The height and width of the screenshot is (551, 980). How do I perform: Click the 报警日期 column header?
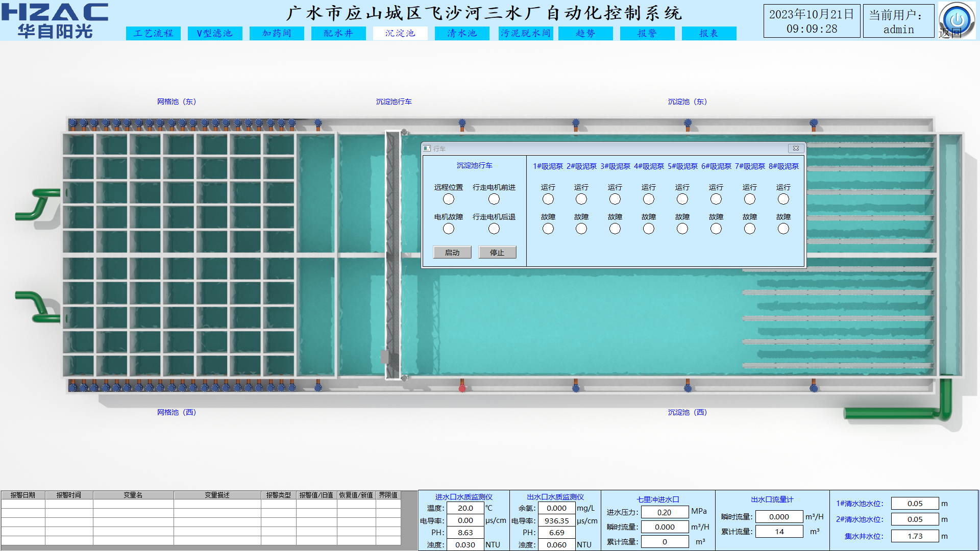23,495
